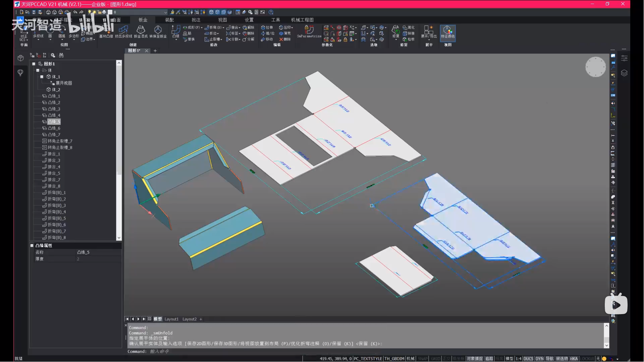Click the 拼接 splice tool
This screenshot has width=644, height=362.
coord(409,33)
